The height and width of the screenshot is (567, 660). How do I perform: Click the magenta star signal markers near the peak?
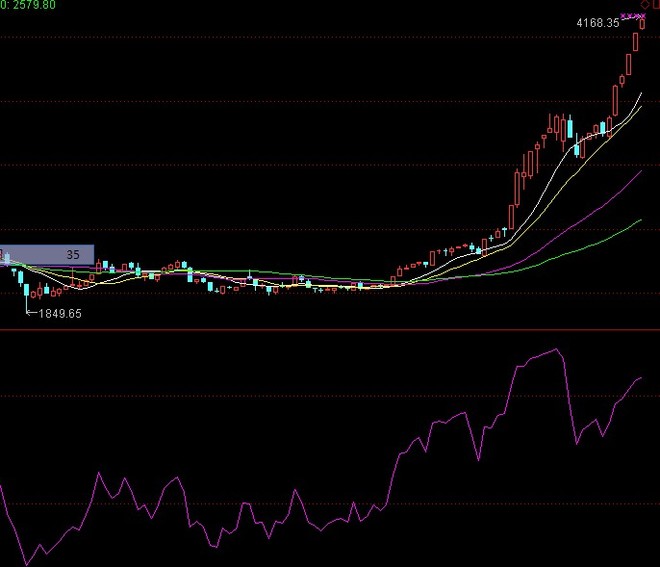coord(633,16)
